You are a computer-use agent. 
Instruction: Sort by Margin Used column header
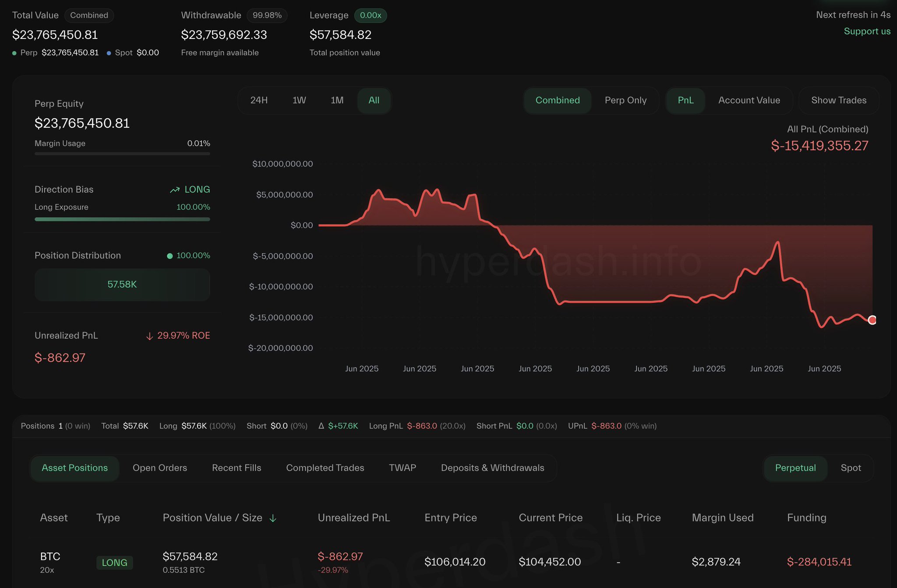pyautogui.click(x=723, y=518)
